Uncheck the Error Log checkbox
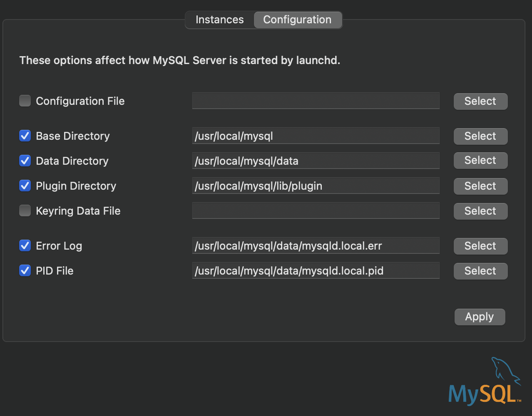The width and height of the screenshot is (532, 416). pos(25,245)
